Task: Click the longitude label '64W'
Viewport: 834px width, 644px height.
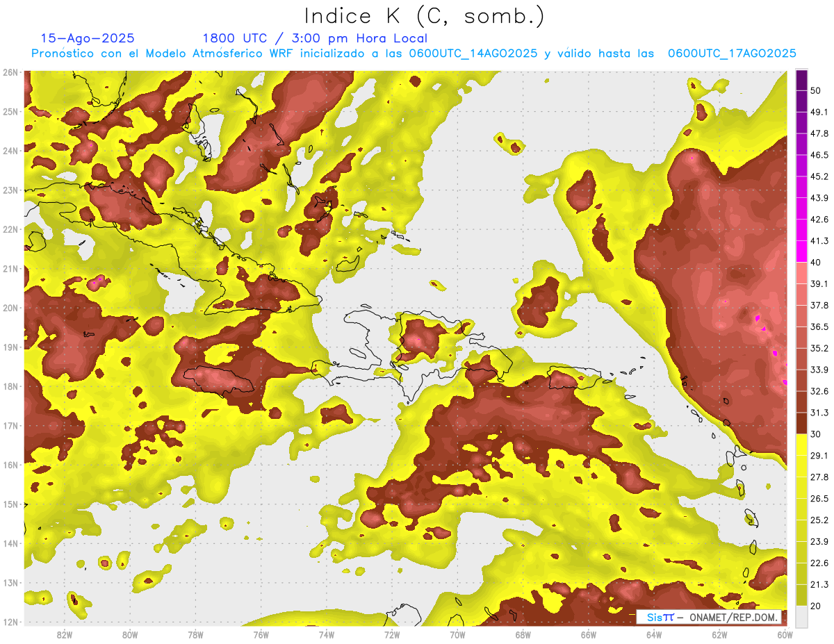Action: 654,634
